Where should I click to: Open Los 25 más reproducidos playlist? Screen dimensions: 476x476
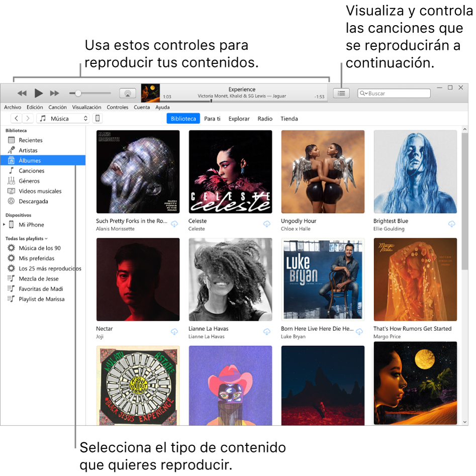(x=43, y=268)
